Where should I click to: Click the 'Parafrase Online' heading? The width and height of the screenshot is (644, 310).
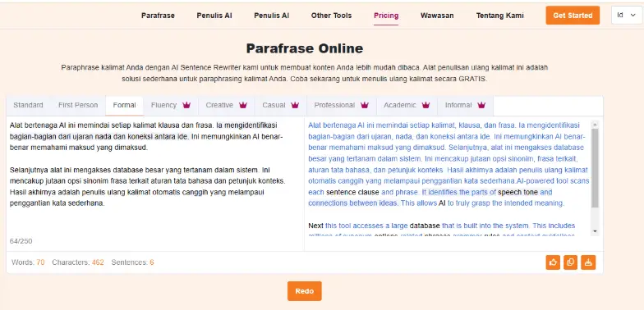(304, 48)
